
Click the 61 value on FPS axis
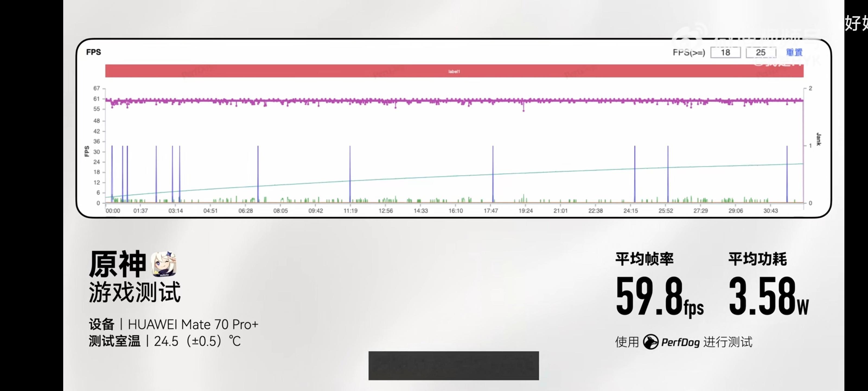[x=97, y=99]
